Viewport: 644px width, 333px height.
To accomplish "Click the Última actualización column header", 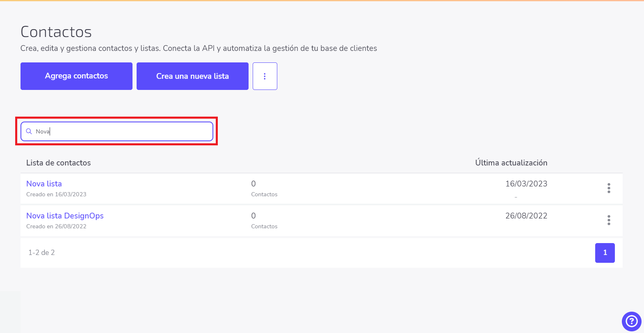I will [511, 163].
